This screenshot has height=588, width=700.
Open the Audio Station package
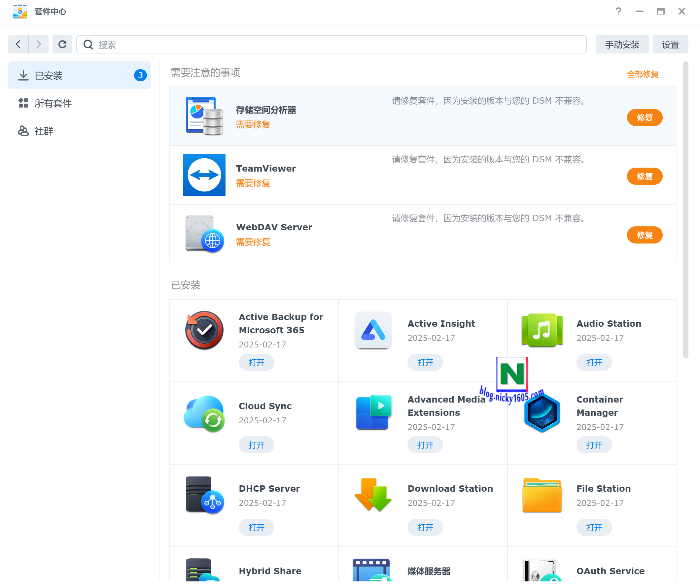[594, 362]
